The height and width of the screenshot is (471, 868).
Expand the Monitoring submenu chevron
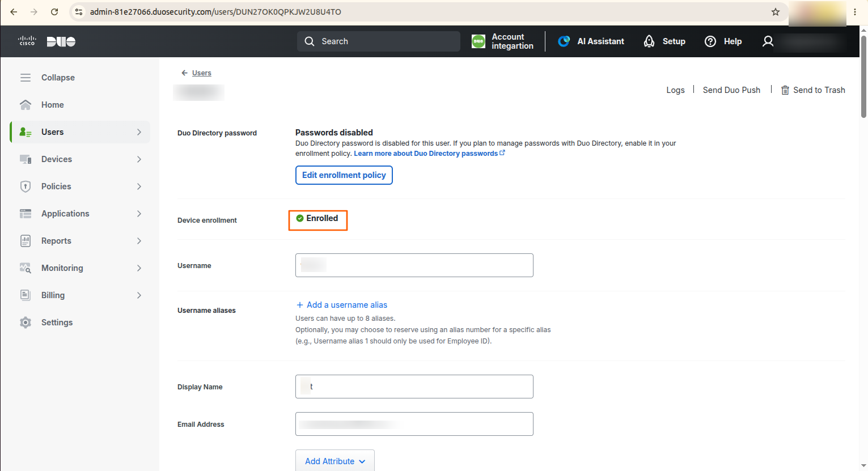[139, 268]
